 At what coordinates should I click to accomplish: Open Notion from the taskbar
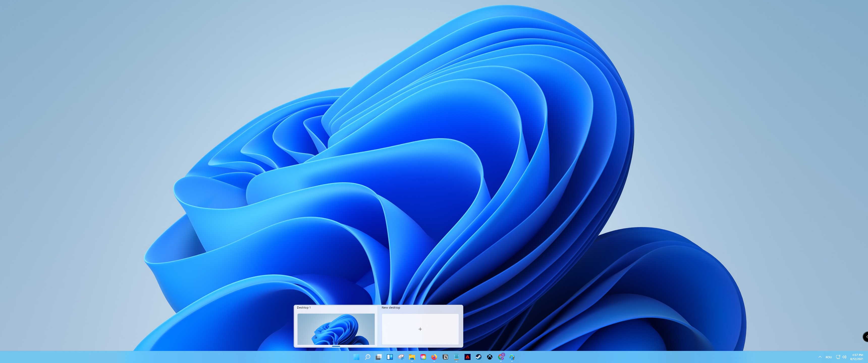coord(445,357)
